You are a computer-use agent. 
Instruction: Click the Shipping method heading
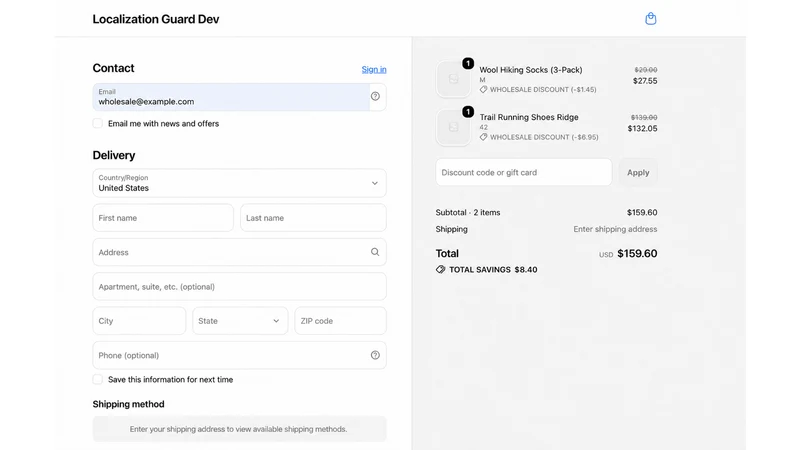[x=129, y=404]
